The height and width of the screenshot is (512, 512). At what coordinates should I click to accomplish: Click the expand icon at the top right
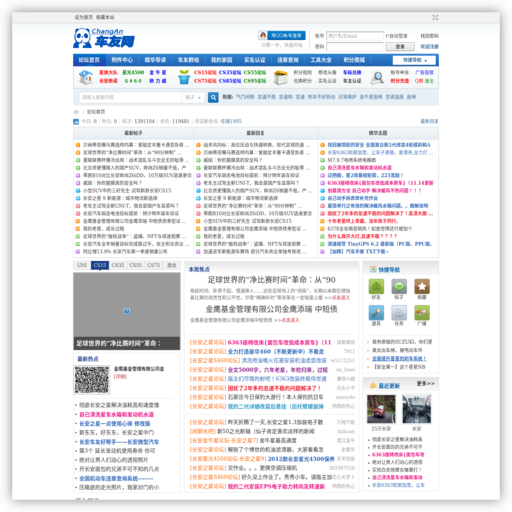click(x=435, y=17)
